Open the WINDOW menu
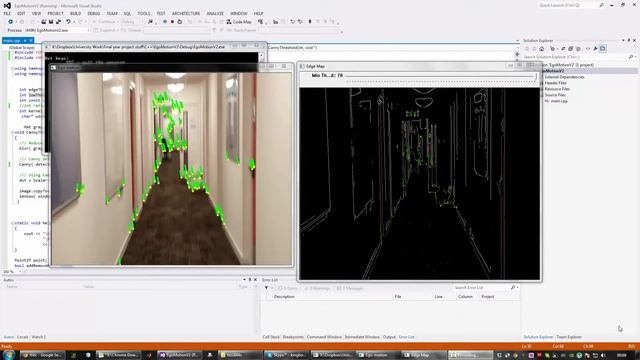The image size is (640, 360). click(239, 13)
